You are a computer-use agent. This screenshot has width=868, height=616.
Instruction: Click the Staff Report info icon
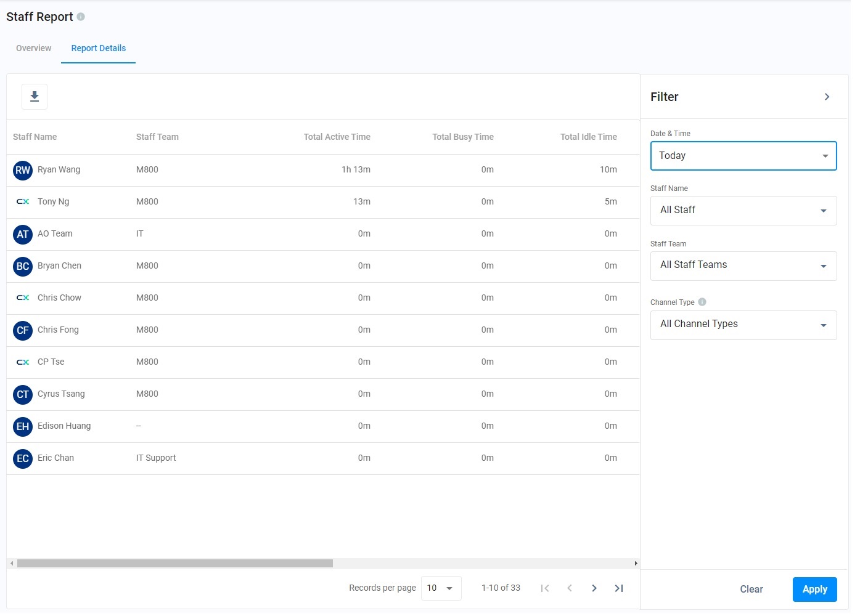click(81, 17)
